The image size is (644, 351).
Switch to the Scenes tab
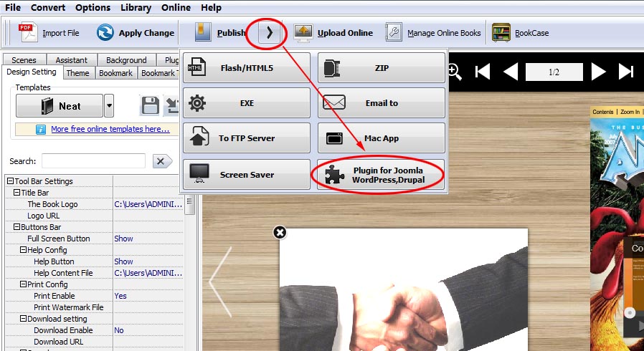click(24, 60)
